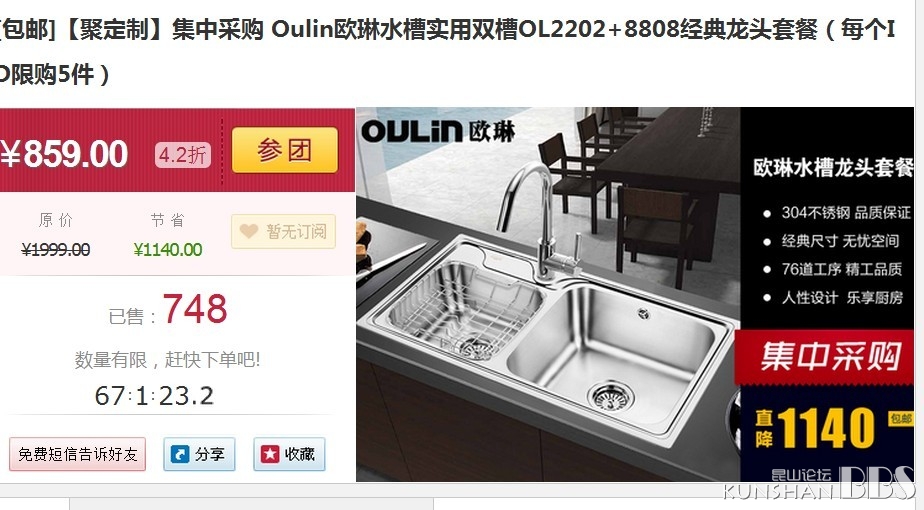Click the heart icon on 暂无订阅

[249, 231]
